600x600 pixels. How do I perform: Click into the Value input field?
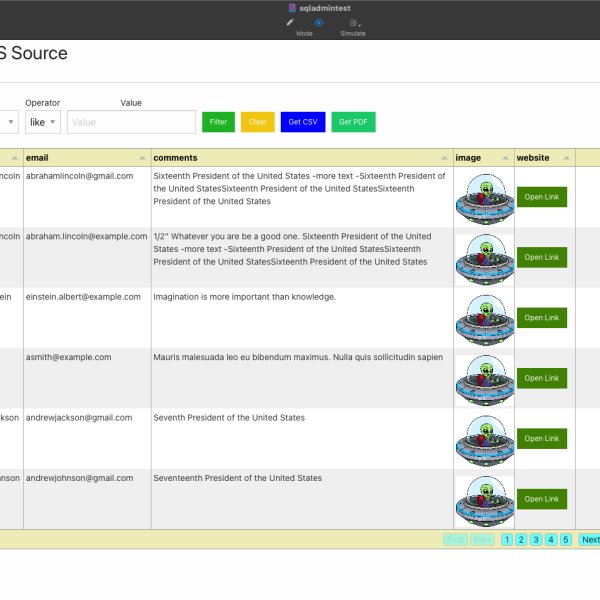(131, 122)
